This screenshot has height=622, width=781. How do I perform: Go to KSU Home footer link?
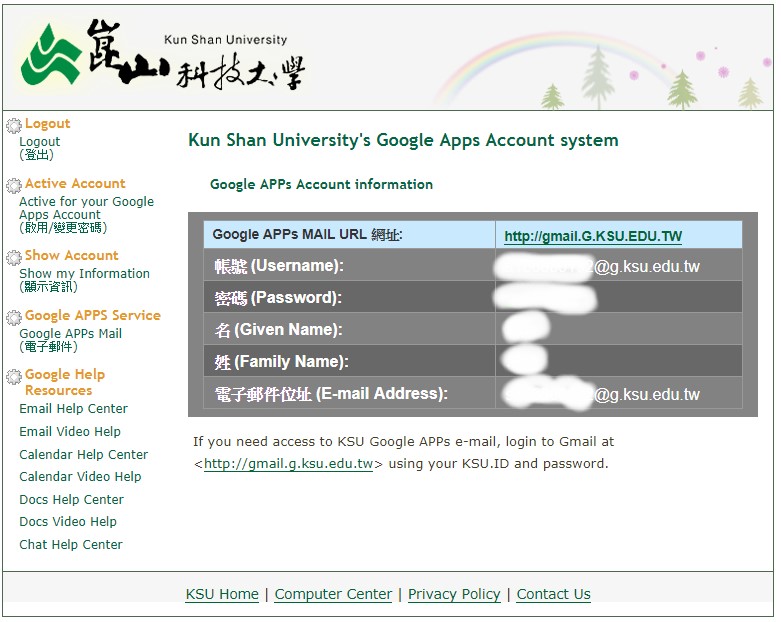point(222,594)
